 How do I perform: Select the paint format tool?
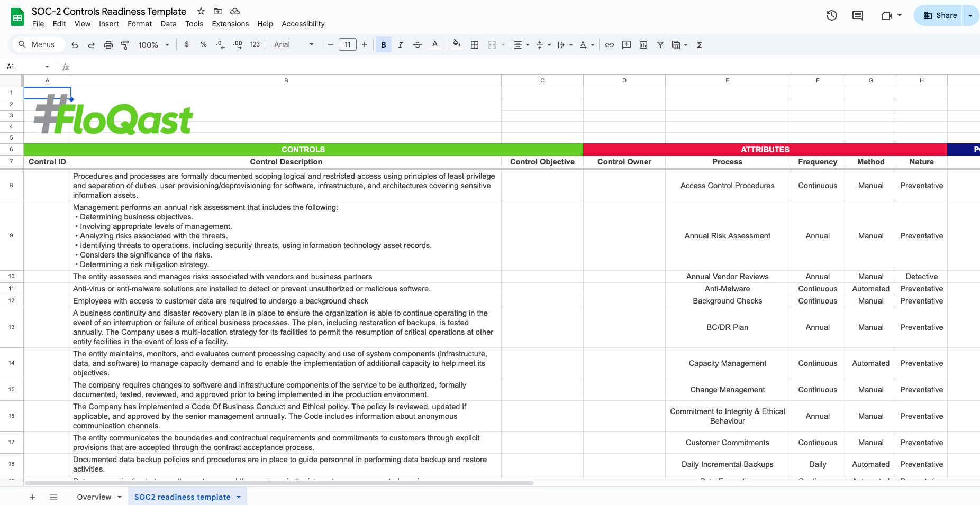point(125,44)
